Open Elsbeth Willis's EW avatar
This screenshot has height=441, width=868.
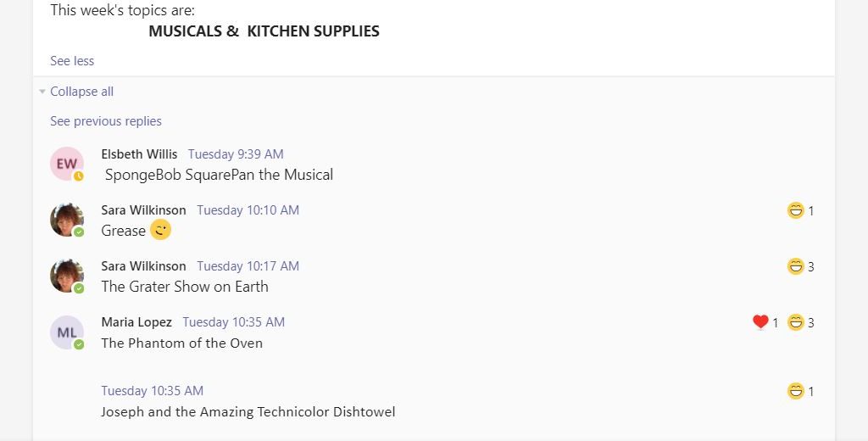click(x=67, y=164)
